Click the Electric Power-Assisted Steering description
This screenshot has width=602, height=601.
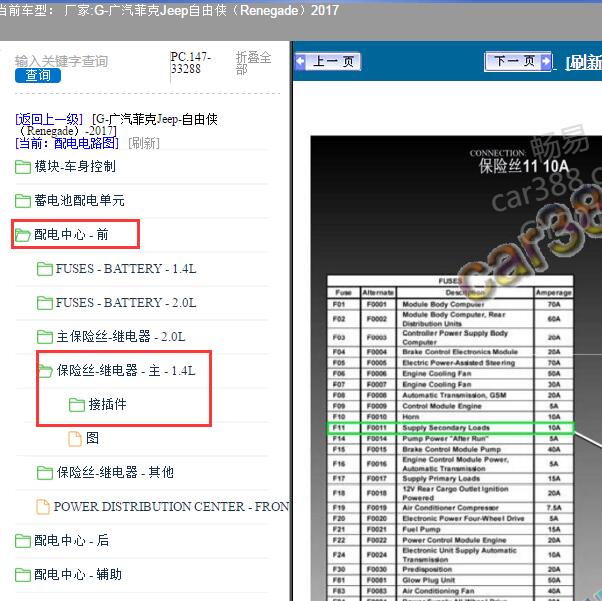[x=458, y=363]
